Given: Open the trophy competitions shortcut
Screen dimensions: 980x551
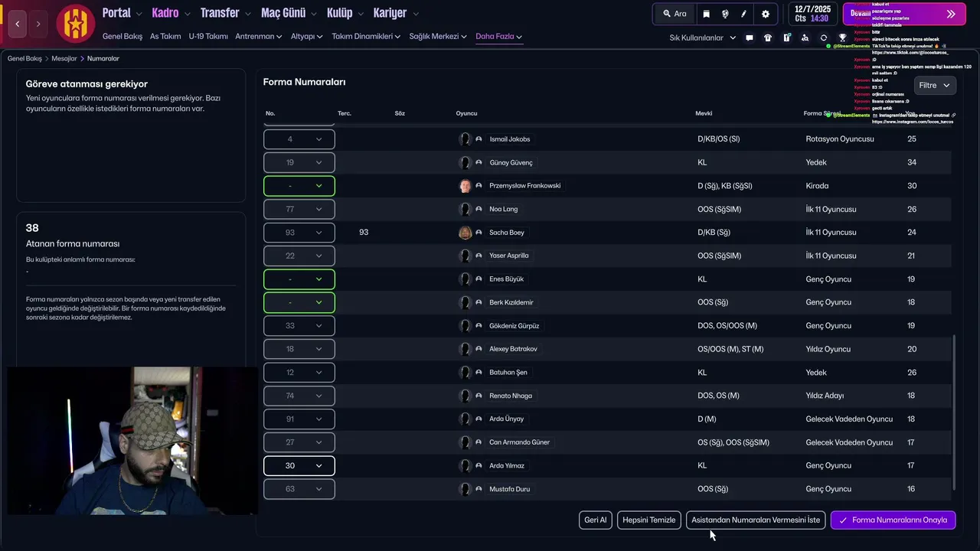Looking at the screenshot, I should coord(843,37).
